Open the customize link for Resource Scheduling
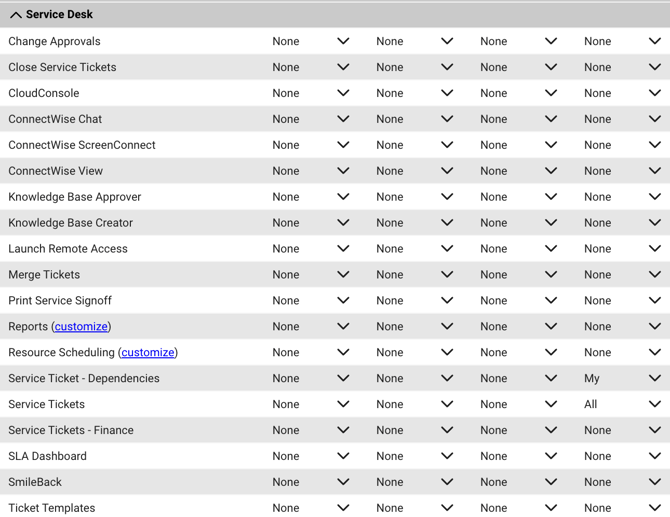670x517 pixels. [148, 353]
